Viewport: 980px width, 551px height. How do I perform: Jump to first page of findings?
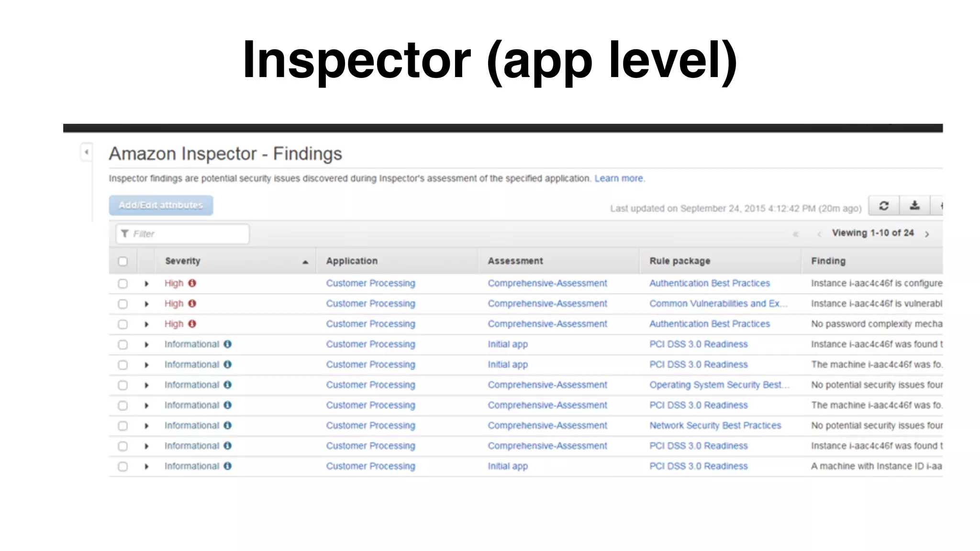pyautogui.click(x=795, y=234)
